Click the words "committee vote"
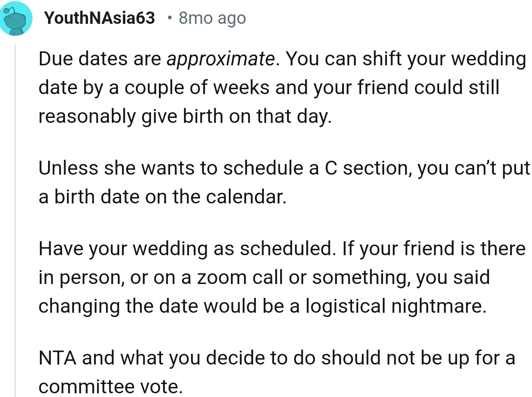Image resolution: width=532 pixels, height=397 pixels. click(110, 386)
